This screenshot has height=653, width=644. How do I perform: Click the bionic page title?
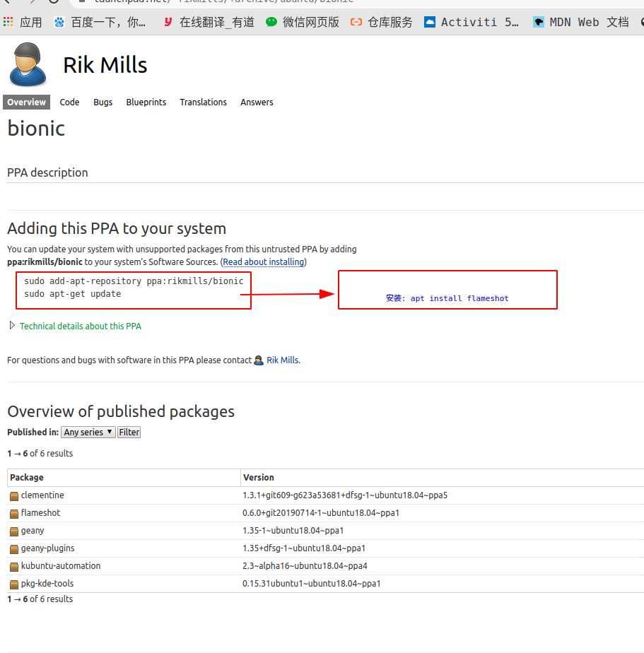36,129
